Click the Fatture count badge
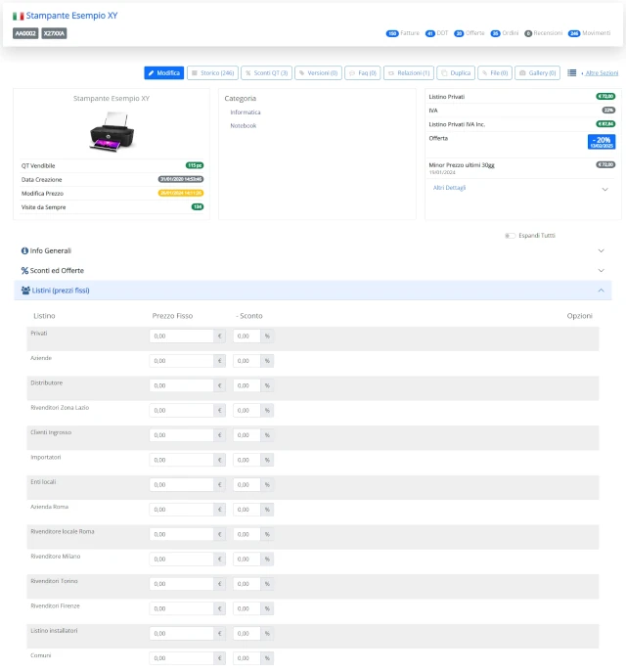The height and width of the screenshot is (672, 626). point(392,33)
